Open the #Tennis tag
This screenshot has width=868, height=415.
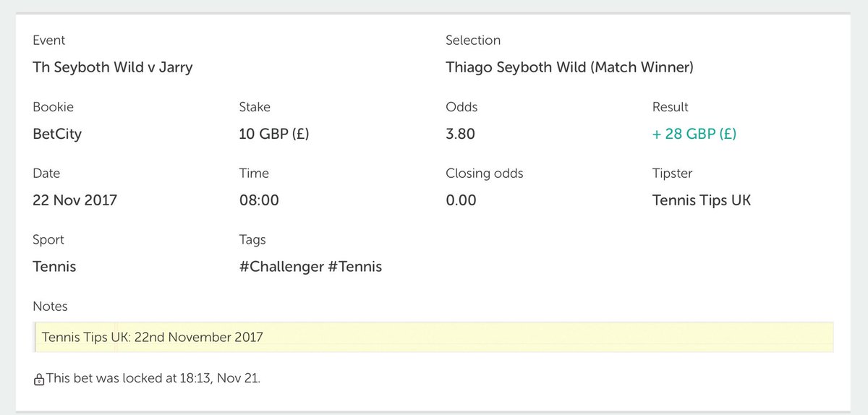coord(355,267)
